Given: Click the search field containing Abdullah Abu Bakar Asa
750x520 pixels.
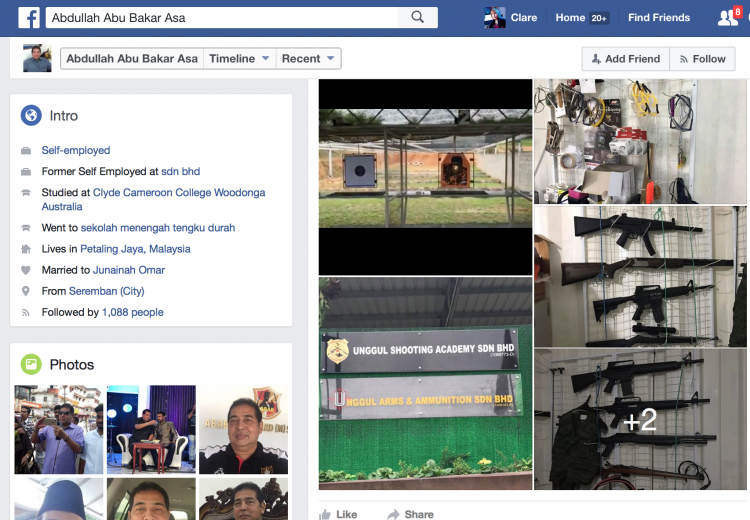Looking at the screenshot, I should (x=221, y=18).
